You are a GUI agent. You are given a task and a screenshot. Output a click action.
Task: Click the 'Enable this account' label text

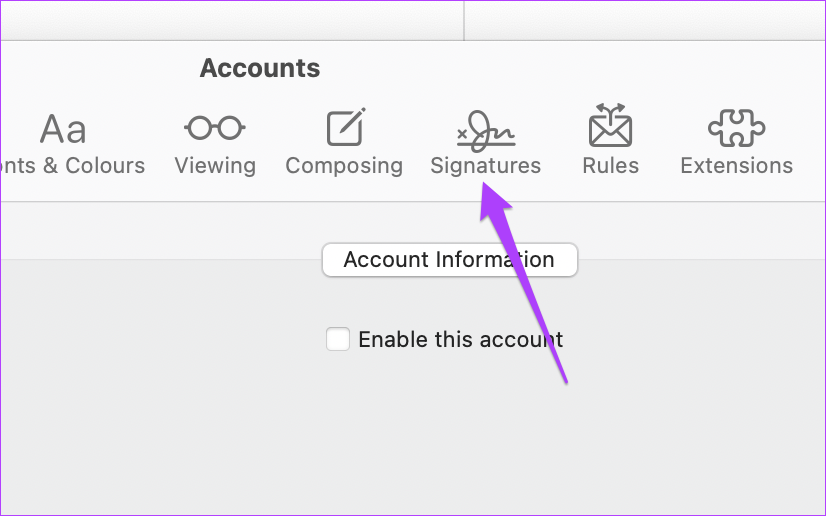coord(461,339)
